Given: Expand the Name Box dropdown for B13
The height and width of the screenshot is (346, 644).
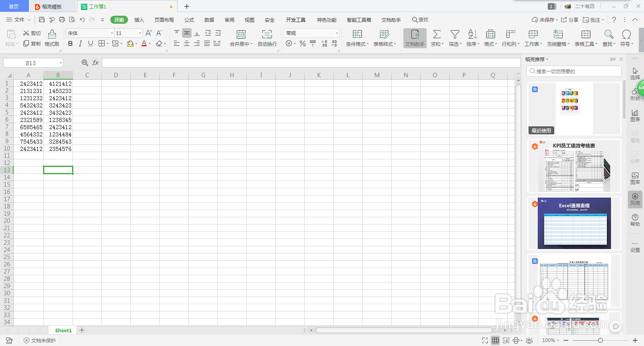Looking at the screenshot, I should tap(61, 63).
